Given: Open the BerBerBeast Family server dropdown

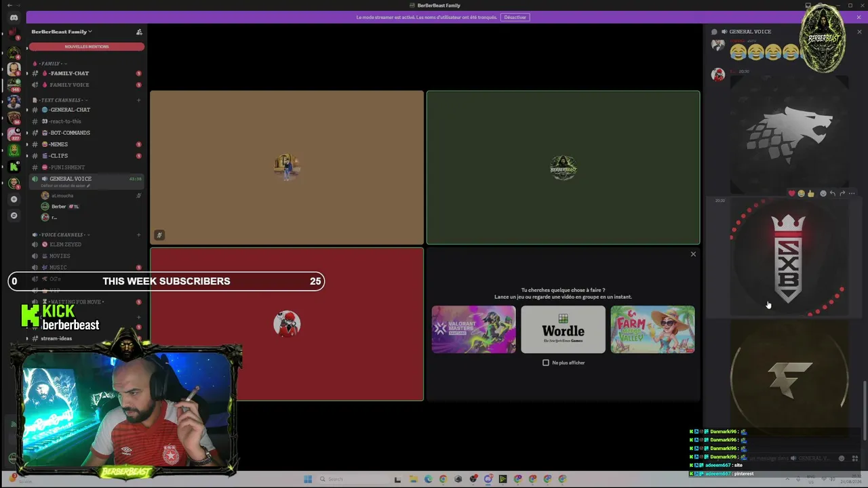Looking at the screenshot, I should point(62,32).
